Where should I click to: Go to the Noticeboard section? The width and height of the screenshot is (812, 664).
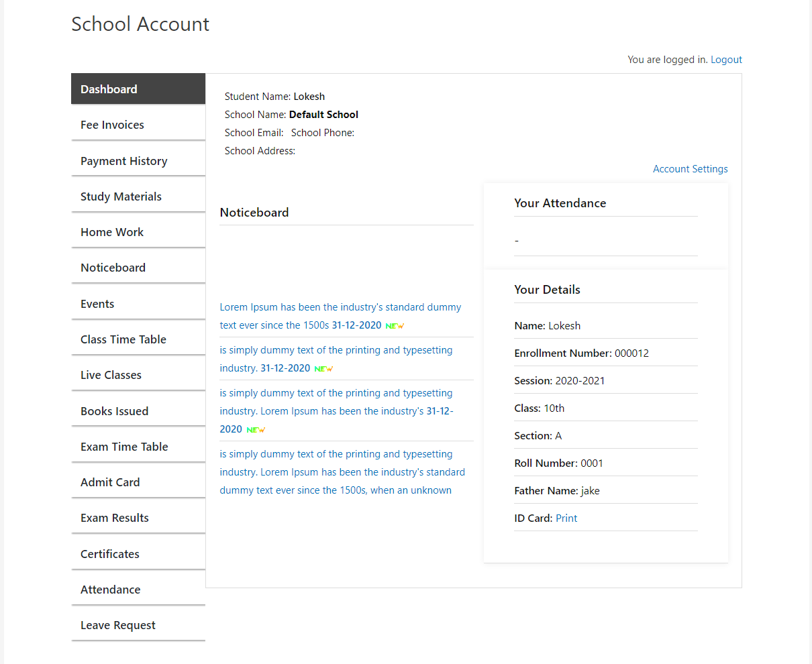pyautogui.click(x=113, y=267)
